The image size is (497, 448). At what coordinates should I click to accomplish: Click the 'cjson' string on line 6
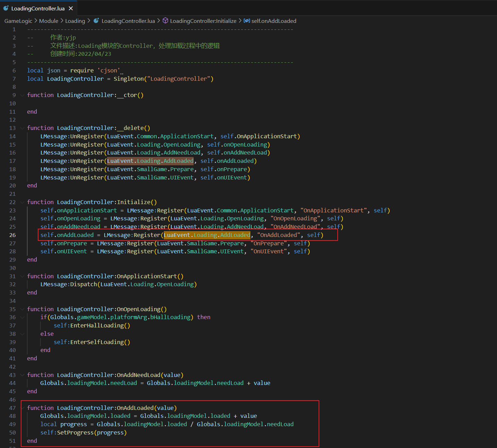click(109, 70)
